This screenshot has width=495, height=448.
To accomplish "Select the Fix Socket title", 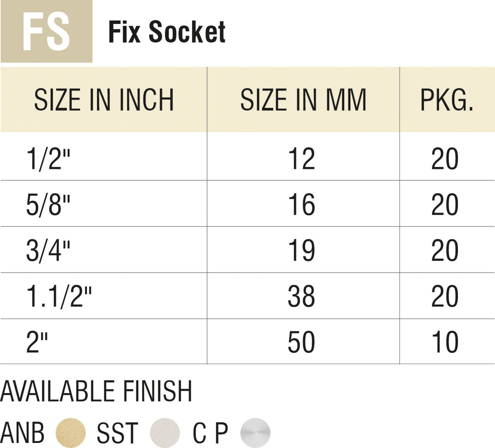I will tap(167, 32).
